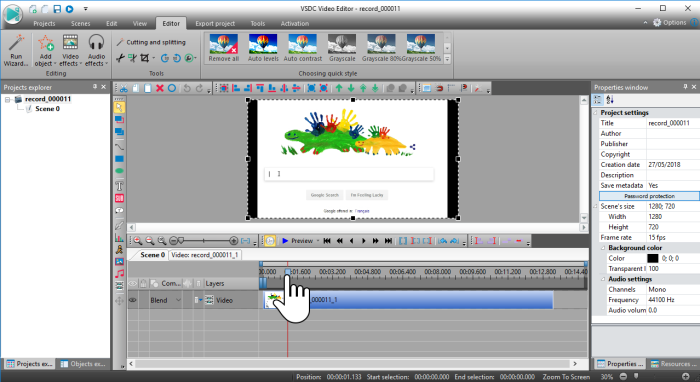Open the View ribbon tab

(x=140, y=24)
